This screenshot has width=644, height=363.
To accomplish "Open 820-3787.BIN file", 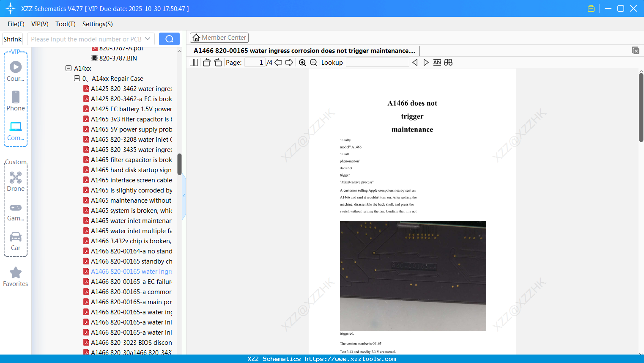I will click(x=114, y=58).
